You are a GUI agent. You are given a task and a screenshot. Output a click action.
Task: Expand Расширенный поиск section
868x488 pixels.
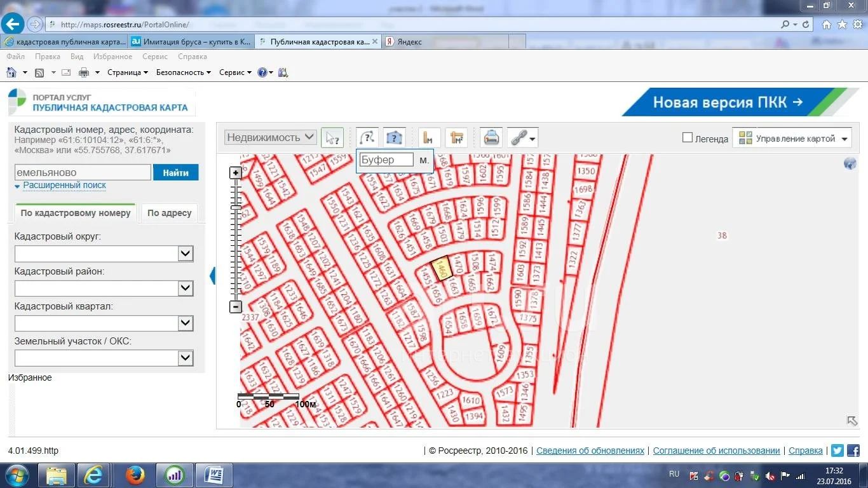tap(64, 186)
